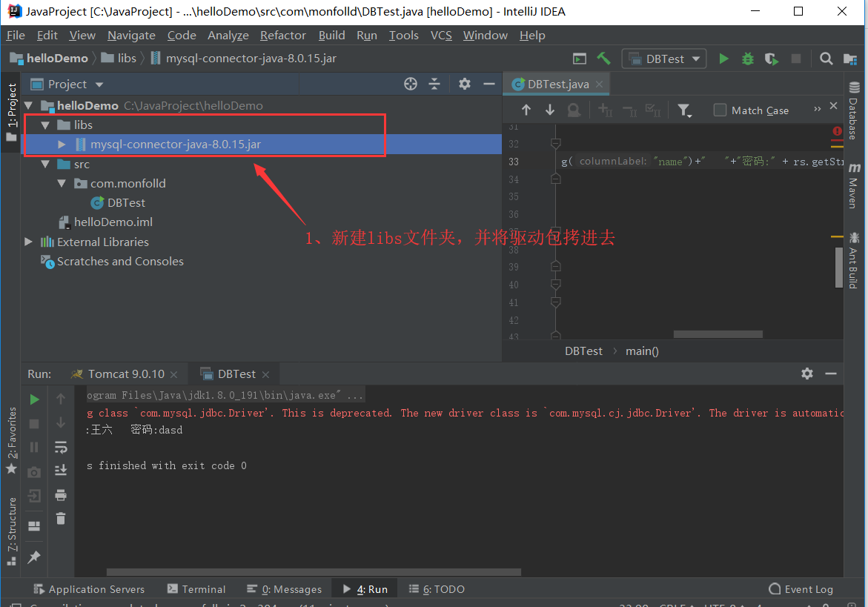Open the Event Log
This screenshot has width=868, height=607.
click(801, 589)
